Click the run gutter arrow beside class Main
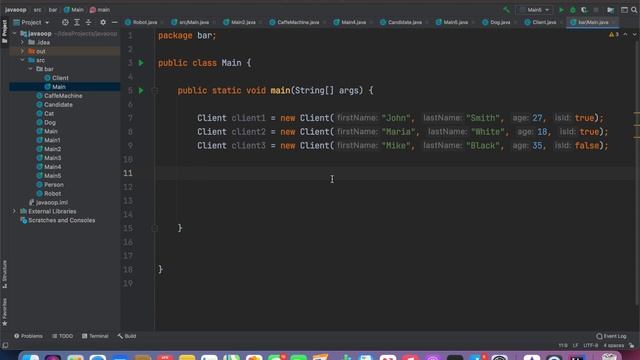The height and width of the screenshot is (360, 640). click(141, 63)
